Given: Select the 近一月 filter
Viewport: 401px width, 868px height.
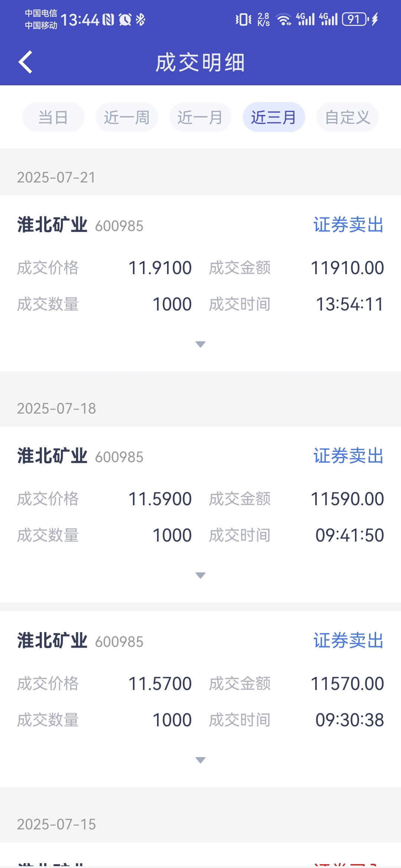Looking at the screenshot, I should click(200, 117).
